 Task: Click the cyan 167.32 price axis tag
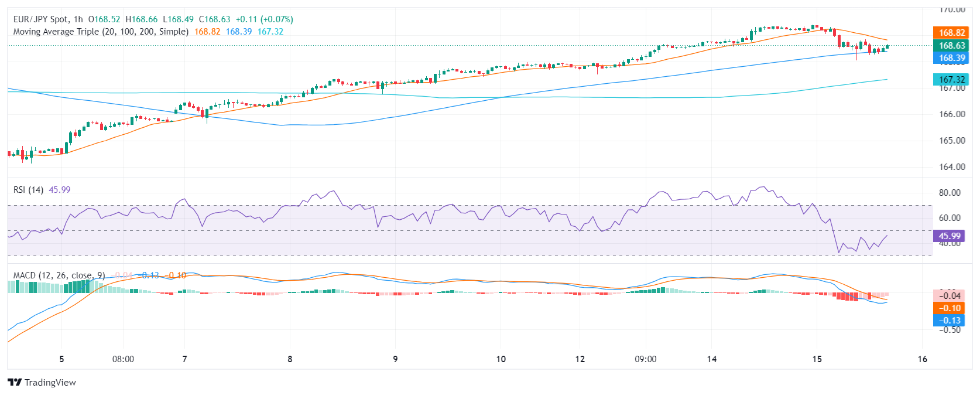951,80
